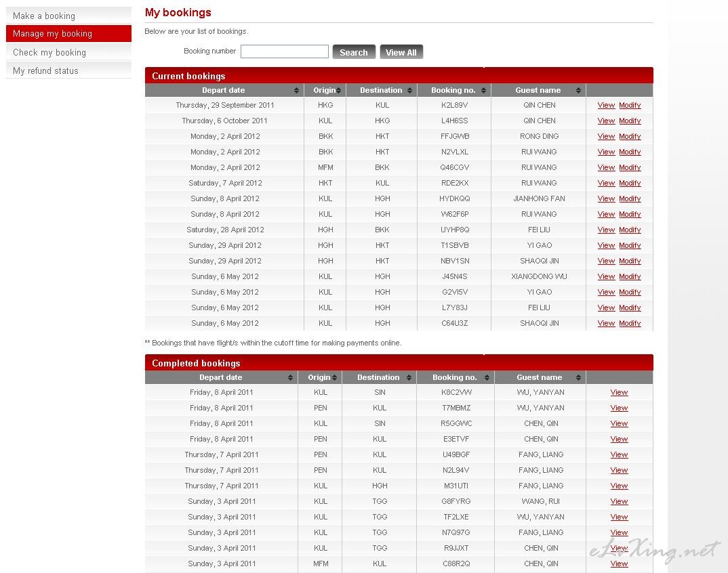Click the Search button
This screenshot has width=728, height=573.
click(354, 52)
